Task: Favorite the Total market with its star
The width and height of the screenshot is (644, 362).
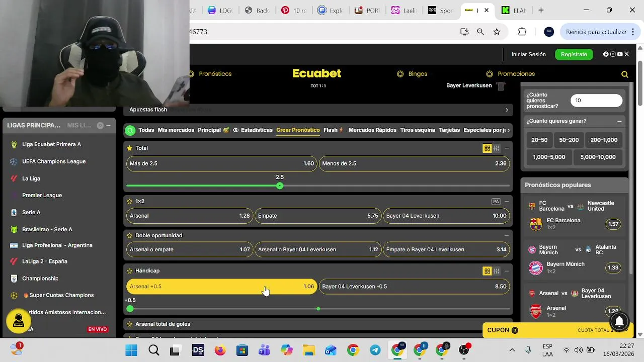Action: tap(129, 148)
